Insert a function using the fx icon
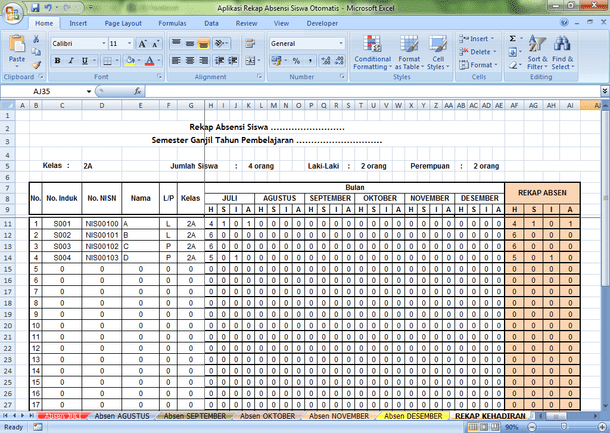 coord(138,91)
